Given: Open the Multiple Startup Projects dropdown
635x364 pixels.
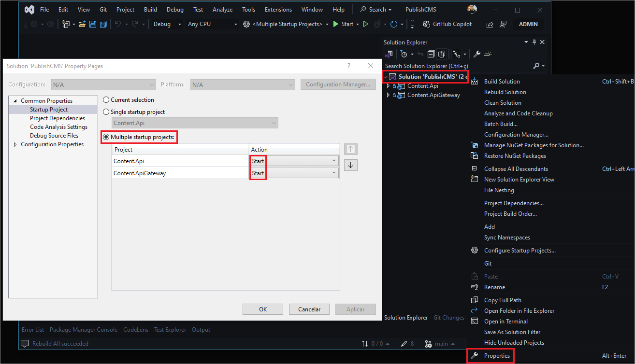Looking at the screenshot, I should point(286,24).
